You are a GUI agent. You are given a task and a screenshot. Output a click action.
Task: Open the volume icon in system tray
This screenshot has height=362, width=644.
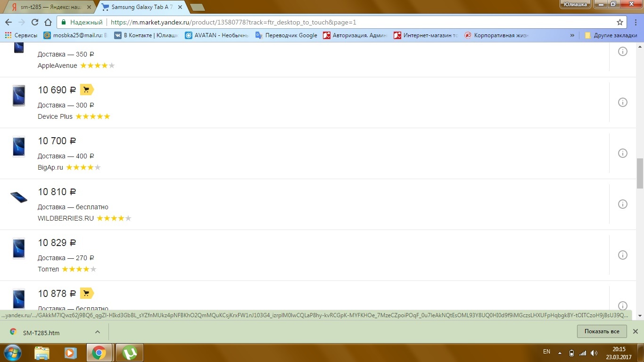pos(593,353)
